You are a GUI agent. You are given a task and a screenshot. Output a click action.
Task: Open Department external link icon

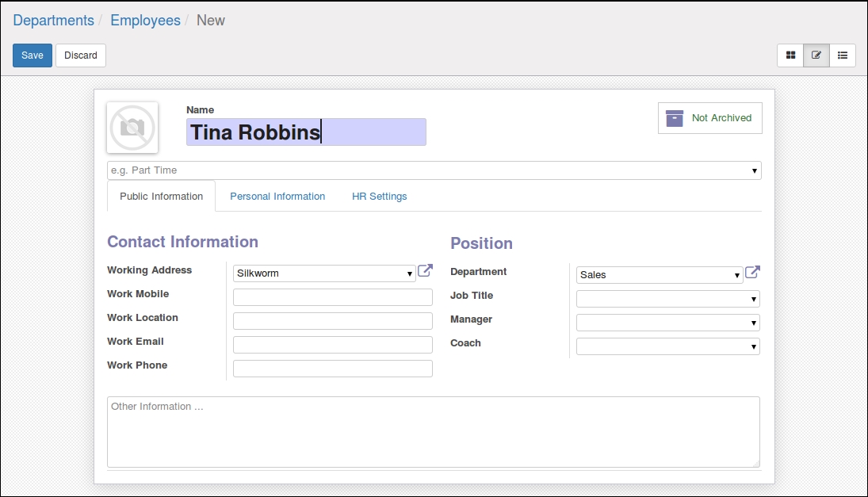[752, 273]
